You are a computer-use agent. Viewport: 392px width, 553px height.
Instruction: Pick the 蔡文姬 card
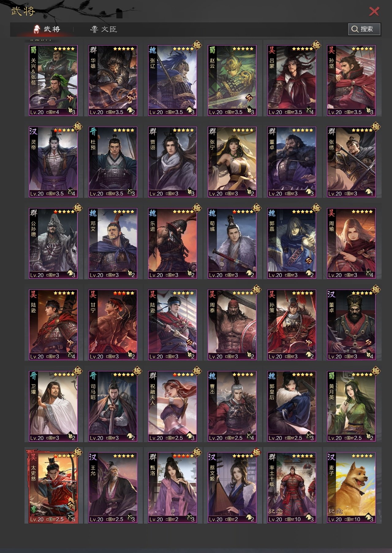(x=232, y=488)
